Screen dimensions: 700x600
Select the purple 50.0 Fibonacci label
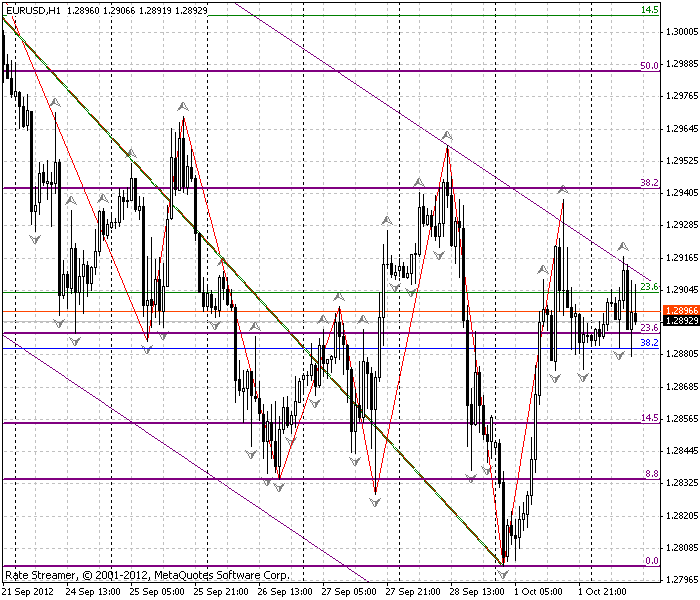pos(650,66)
